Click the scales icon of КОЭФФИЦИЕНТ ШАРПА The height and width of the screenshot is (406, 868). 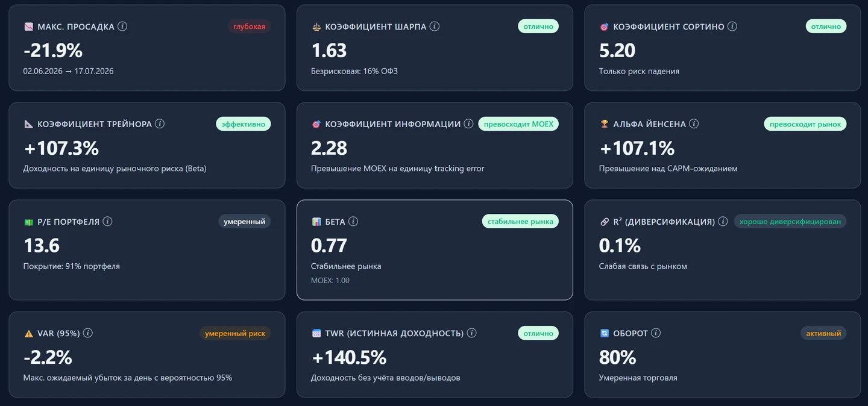coord(316,27)
